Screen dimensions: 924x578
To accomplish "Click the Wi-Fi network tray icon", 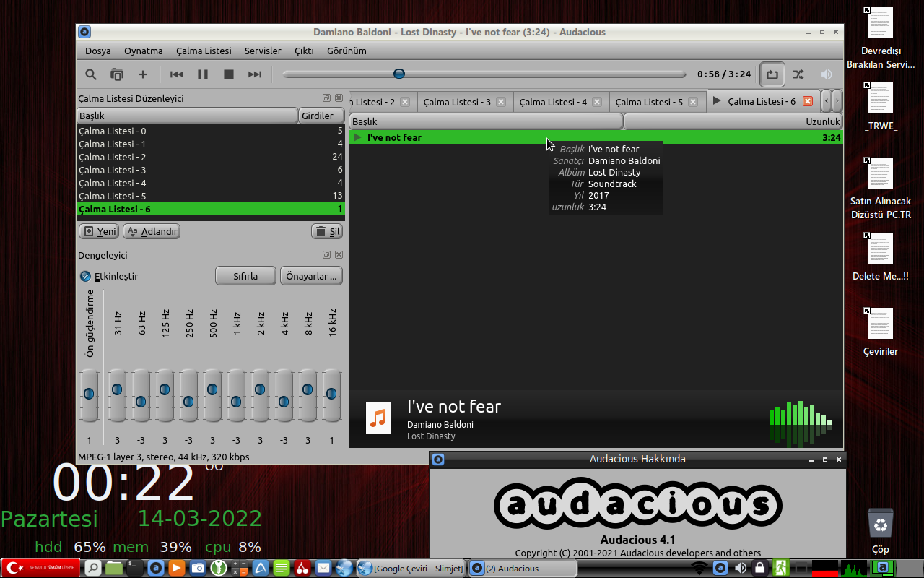I will [x=699, y=568].
